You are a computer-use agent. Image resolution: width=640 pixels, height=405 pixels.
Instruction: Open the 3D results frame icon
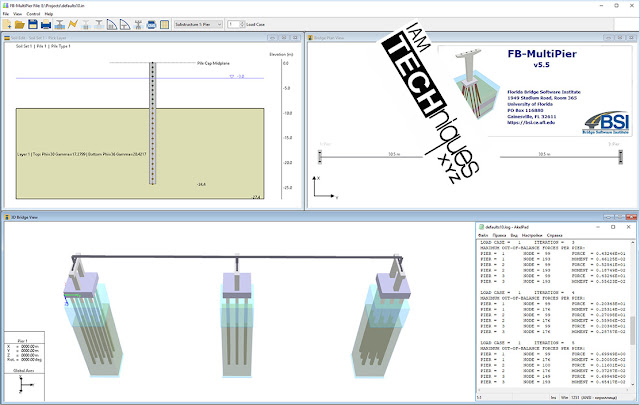[138, 24]
